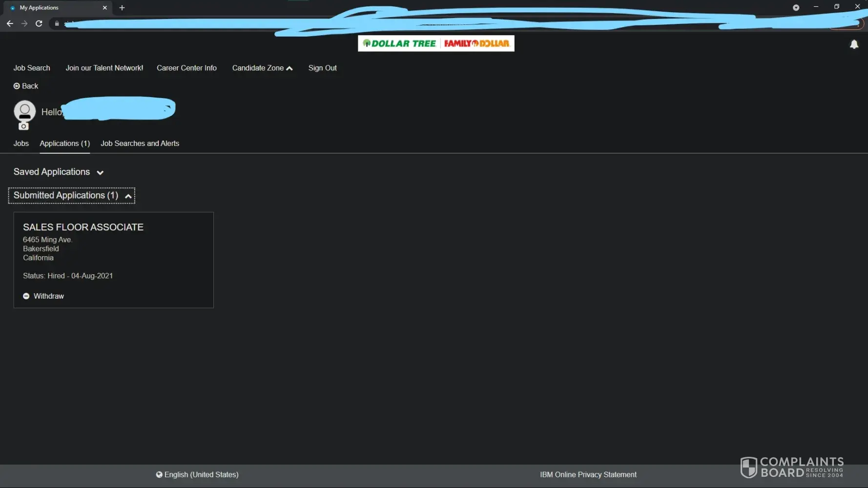
Task: Reload the page with the refresh icon
Action: pyautogui.click(x=39, y=23)
